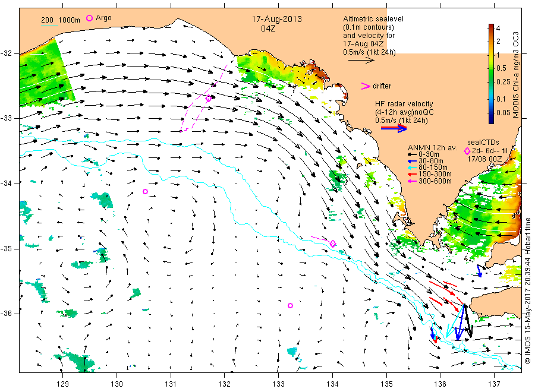
Task: Click the cyan isobath line sample under '200 1000m'
Action: pyautogui.click(x=49, y=25)
